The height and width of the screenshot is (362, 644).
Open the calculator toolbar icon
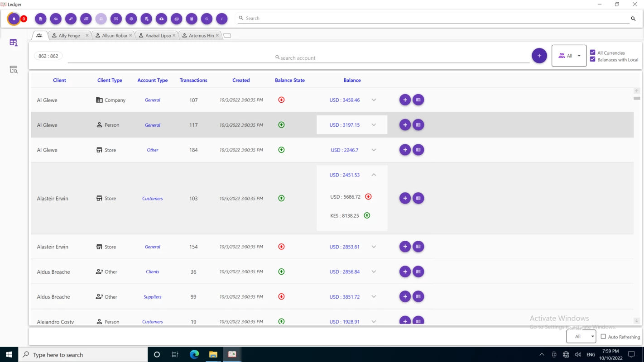click(192, 19)
